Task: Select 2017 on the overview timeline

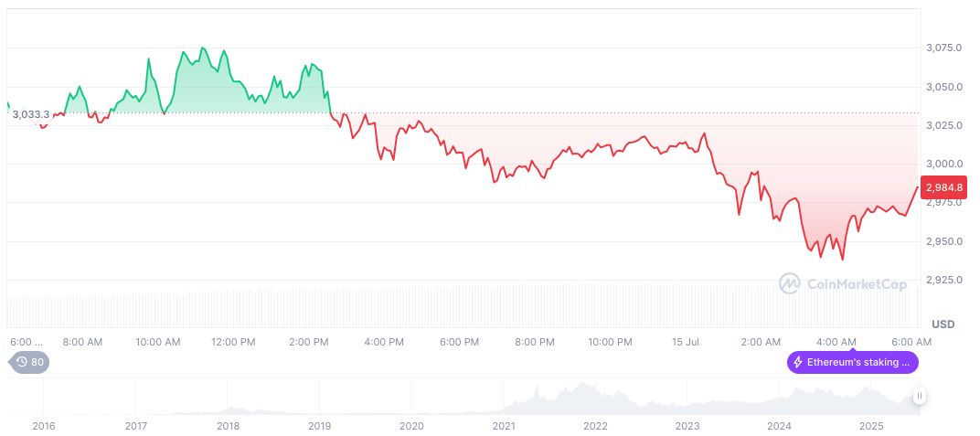Action: click(135, 426)
